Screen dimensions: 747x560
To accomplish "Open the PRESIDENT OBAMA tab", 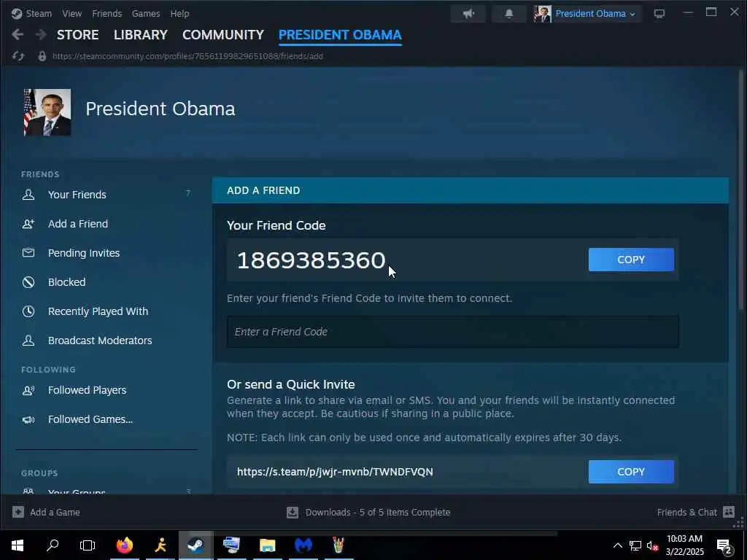I will 340,35.
